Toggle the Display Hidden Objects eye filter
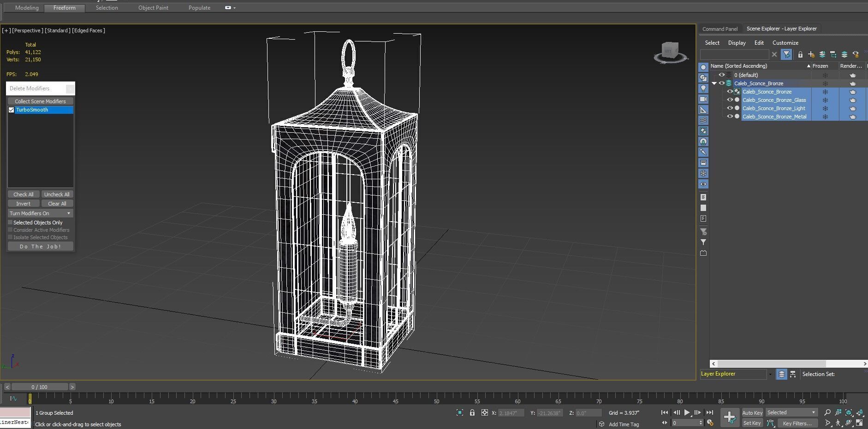 tap(703, 184)
